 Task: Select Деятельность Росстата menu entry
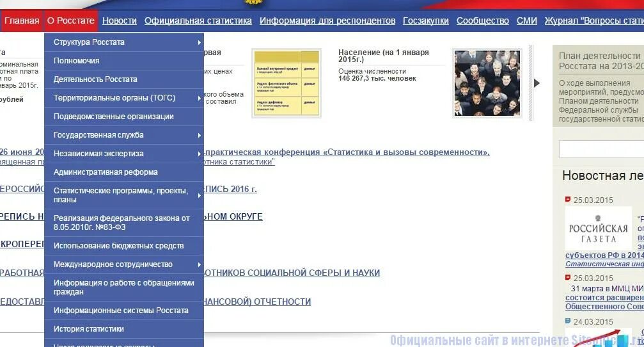124,79
